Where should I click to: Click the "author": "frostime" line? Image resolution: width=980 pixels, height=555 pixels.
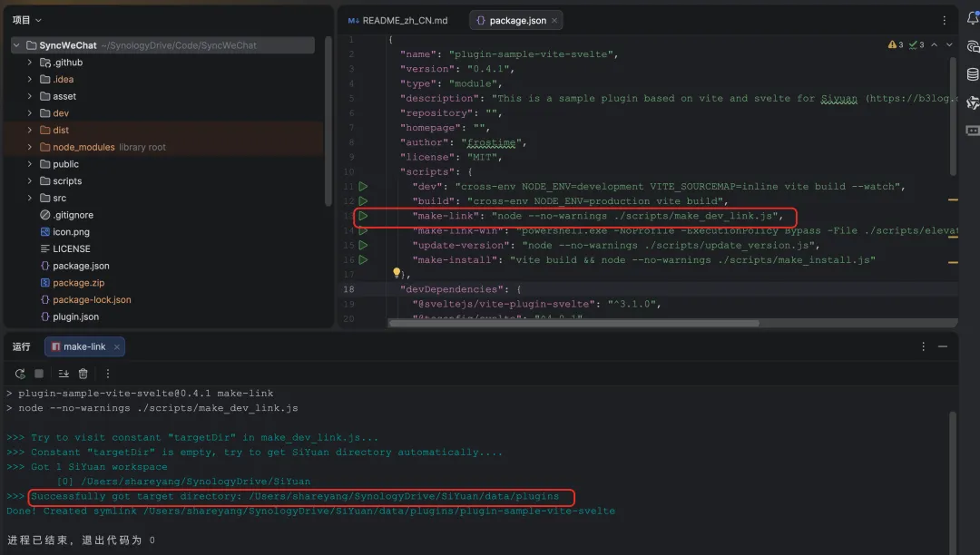point(463,142)
